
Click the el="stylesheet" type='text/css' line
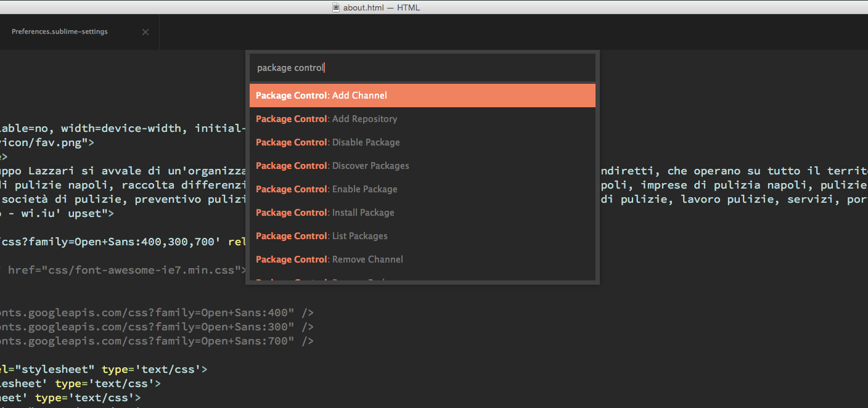coord(104,369)
